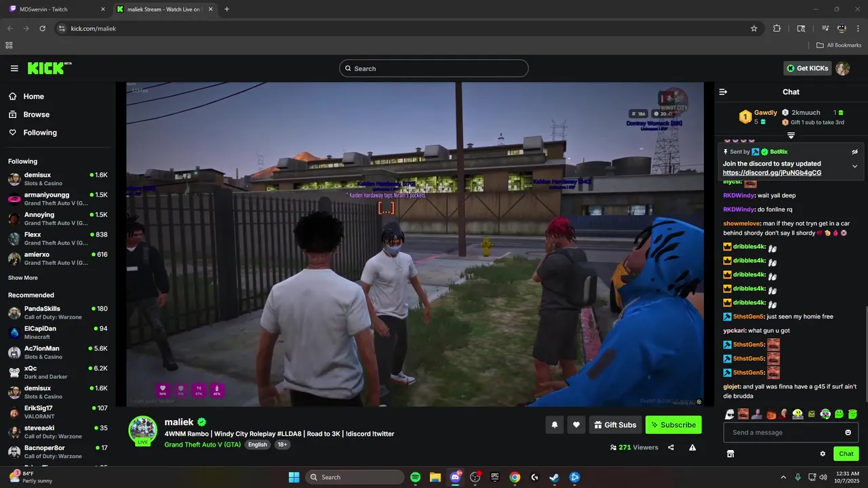The width and height of the screenshot is (868, 488).
Task: Open Epic Games Launcher from taskbar
Action: tap(495, 477)
